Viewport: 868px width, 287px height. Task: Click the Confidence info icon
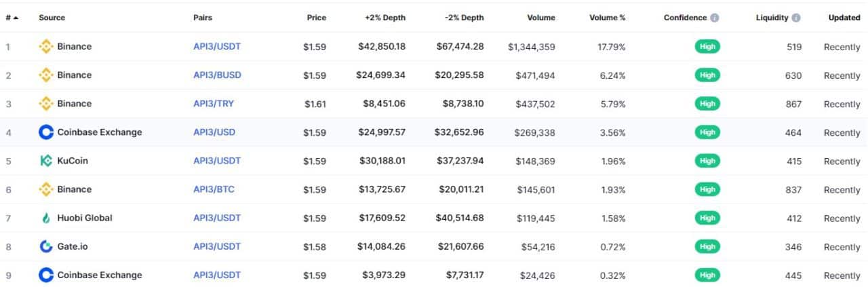click(x=715, y=18)
